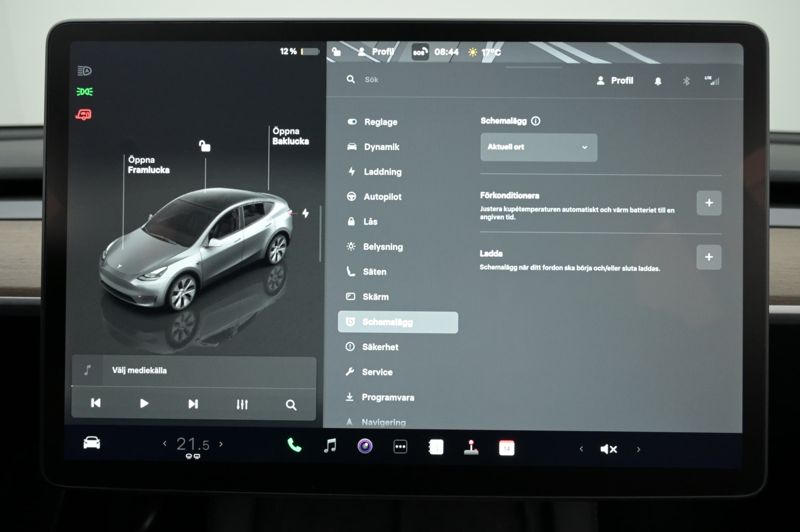Decrease the cabin temperature with the left arrow
Image resolution: width=800 pixels, height=532 pixels.
pos(165,443)
